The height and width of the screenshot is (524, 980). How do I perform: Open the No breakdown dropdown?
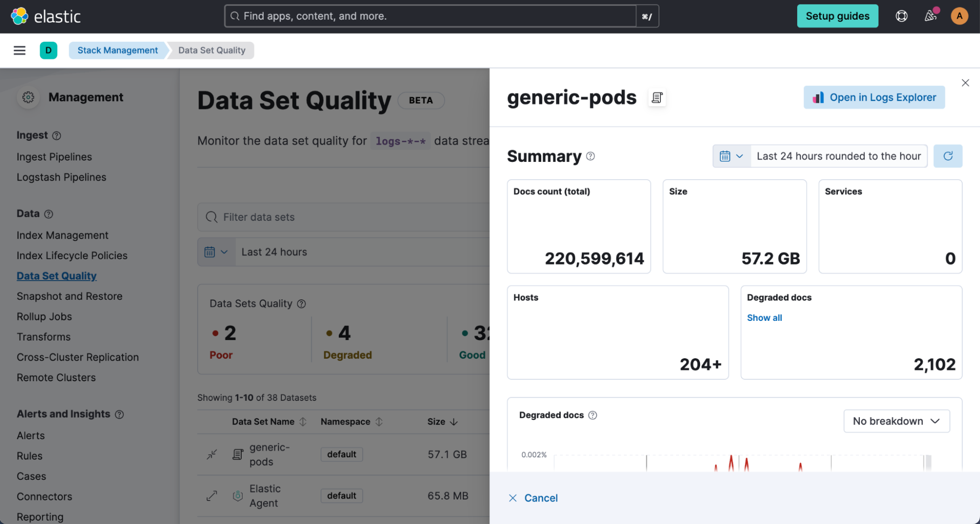896,421
